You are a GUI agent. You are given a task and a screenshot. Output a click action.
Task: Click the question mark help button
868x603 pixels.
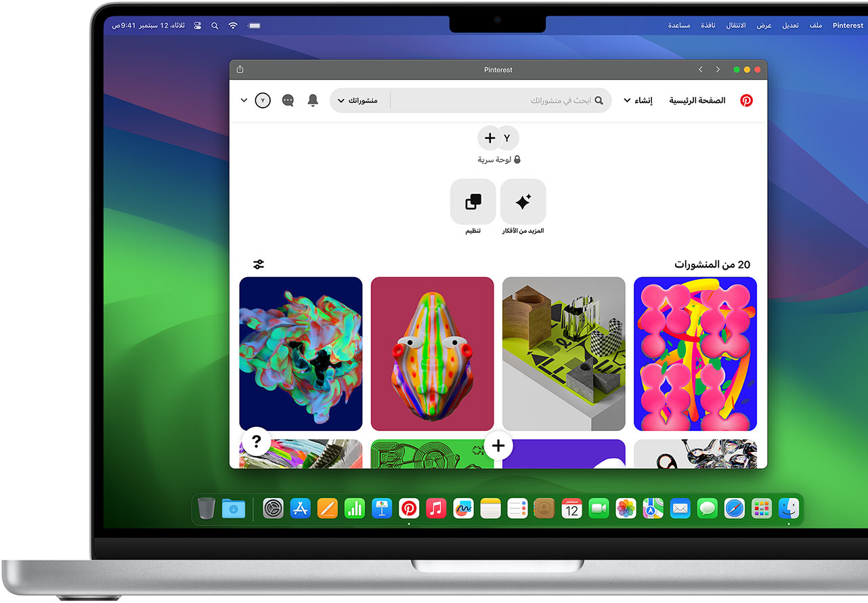tap(256, 442)
